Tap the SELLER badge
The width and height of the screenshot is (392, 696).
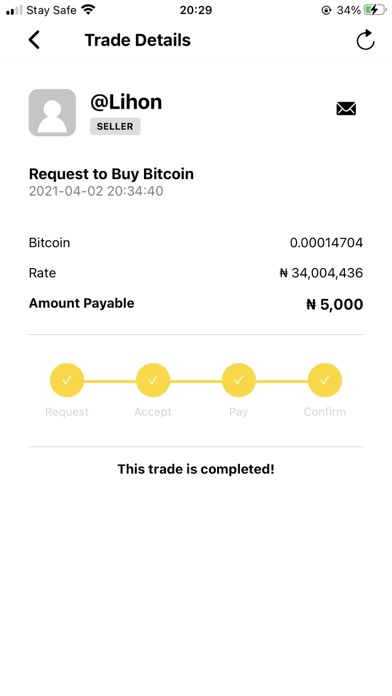pos(115,127)
